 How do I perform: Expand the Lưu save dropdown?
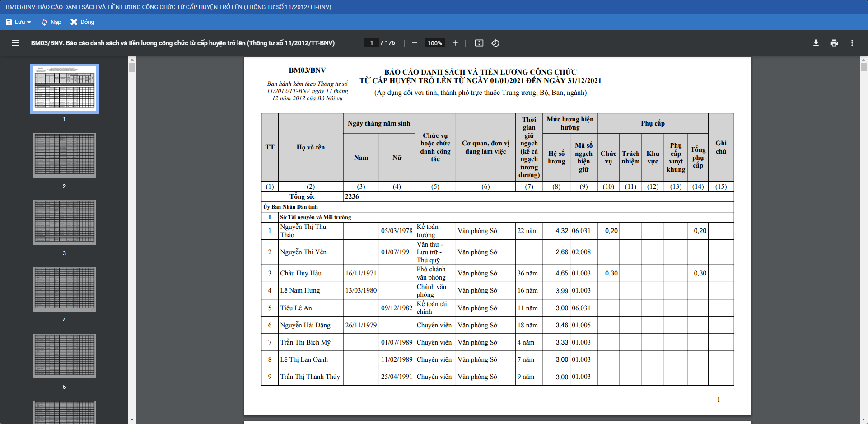tap(19, 22)
